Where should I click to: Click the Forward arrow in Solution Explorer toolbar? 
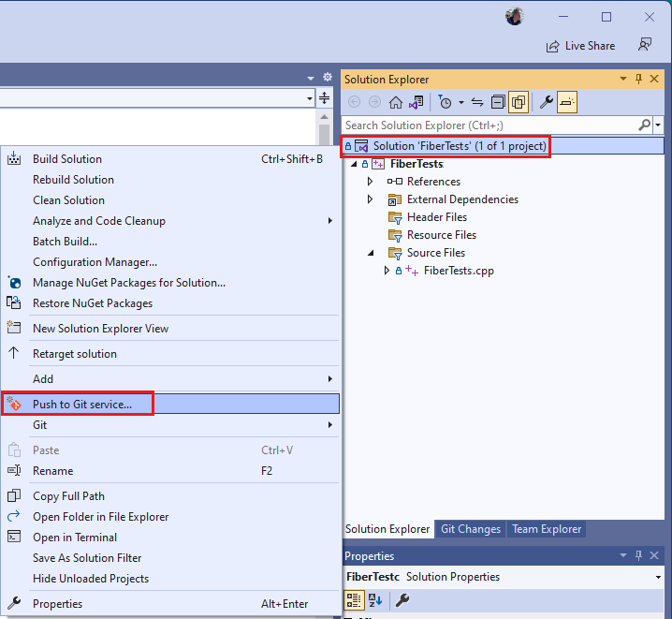374,102
